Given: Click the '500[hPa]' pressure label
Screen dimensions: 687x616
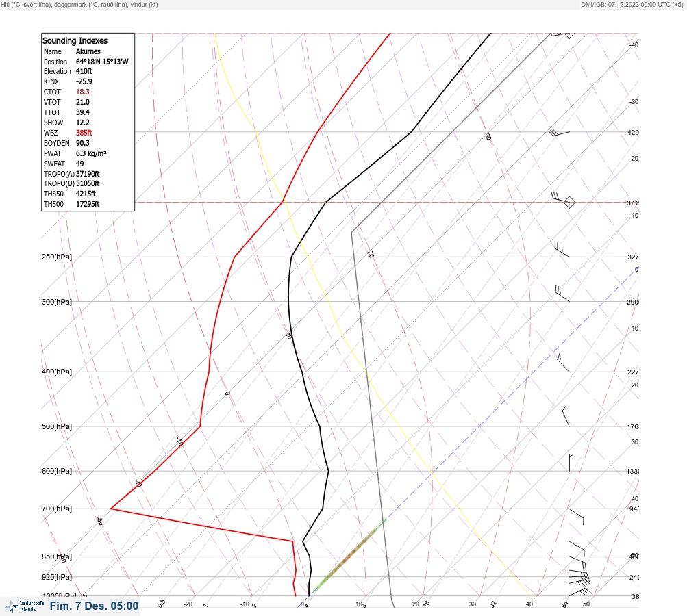Looking at the screenshot, I should (x=57, y=426).
